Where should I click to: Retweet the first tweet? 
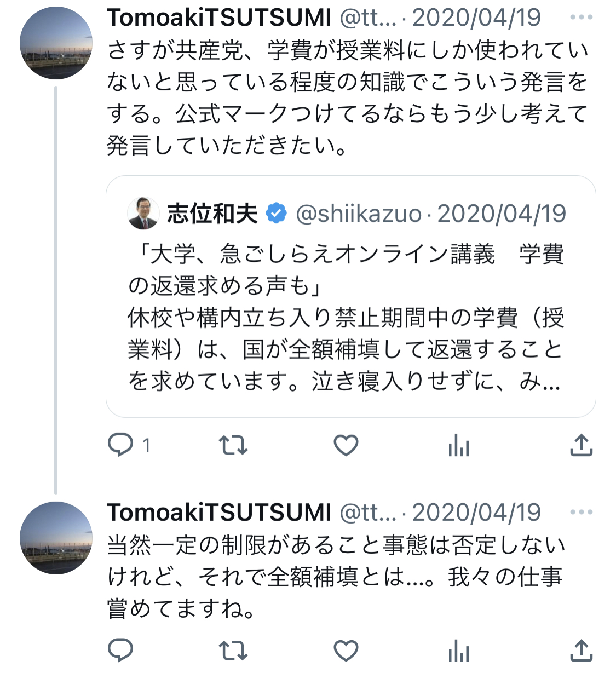[x=233, y=445]
